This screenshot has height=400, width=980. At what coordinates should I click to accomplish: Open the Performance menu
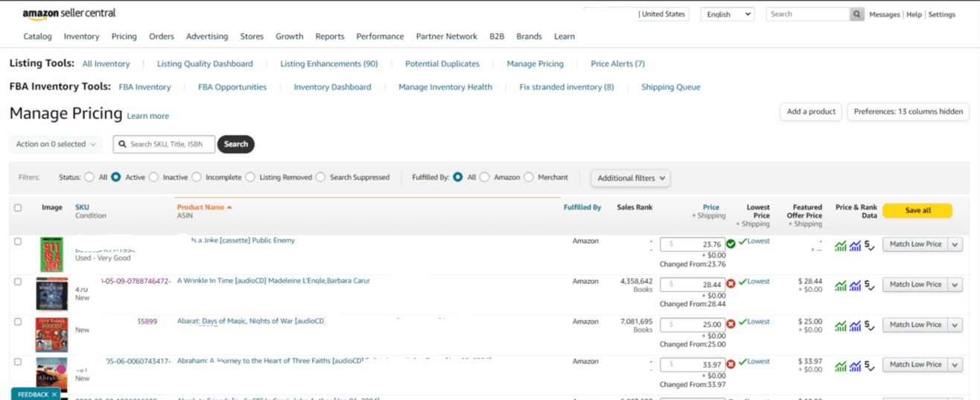point(380,36)
